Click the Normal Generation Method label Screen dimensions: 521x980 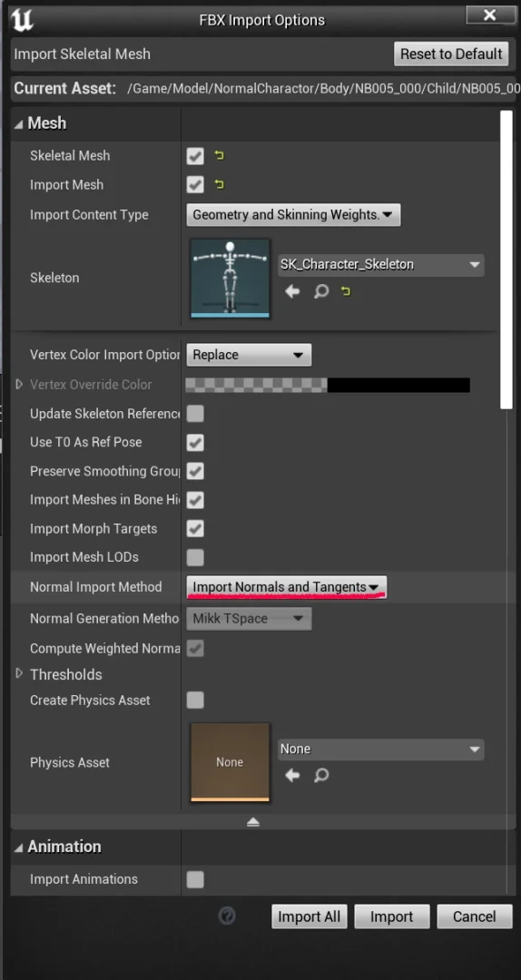click(x=105, y=619)
